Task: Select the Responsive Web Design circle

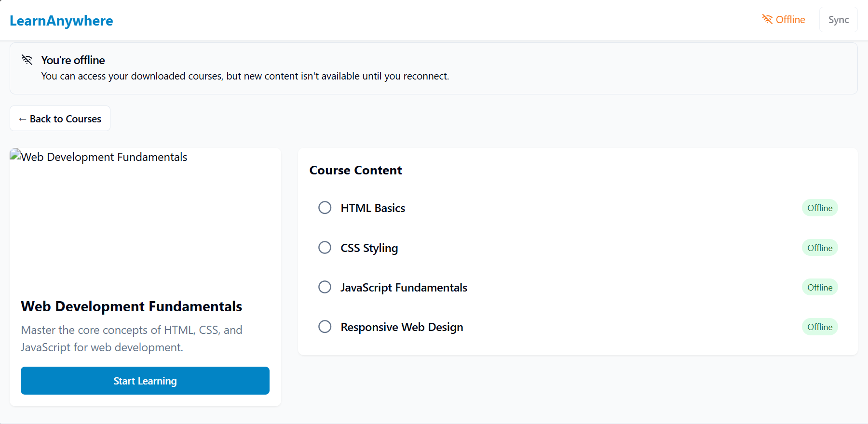Action: [x=325, y=327]
